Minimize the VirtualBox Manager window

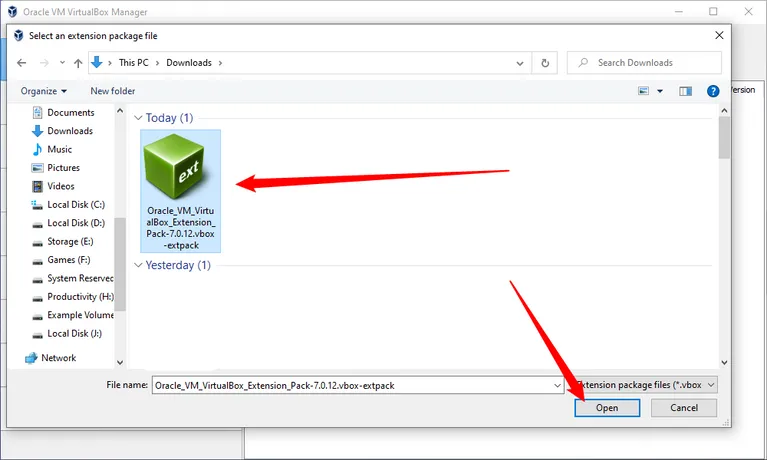point(678,11)
